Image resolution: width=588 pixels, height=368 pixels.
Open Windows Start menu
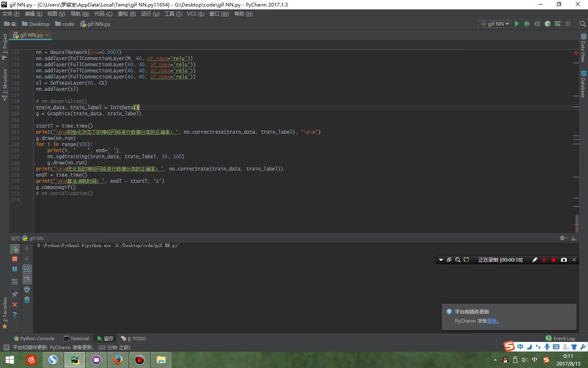pyautogui.click(x=10, y=360)
